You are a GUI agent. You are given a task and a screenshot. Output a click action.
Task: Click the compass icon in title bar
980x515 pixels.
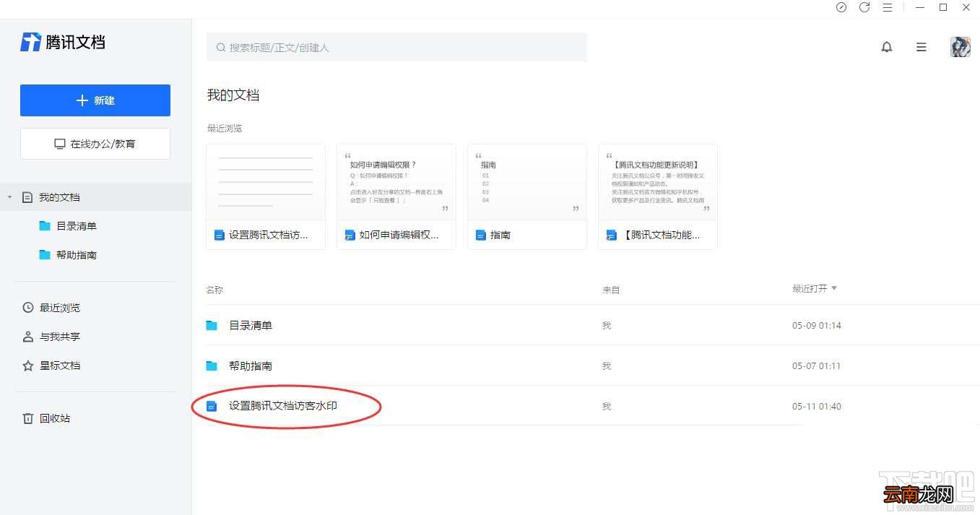(x=841, y=7)
